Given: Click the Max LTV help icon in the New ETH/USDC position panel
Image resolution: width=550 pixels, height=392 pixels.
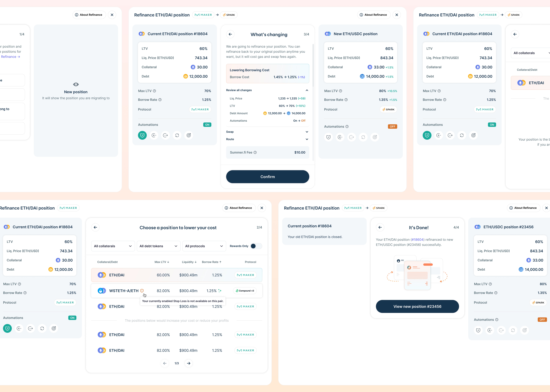Looking at the screenshot, I should pos(341,91).
